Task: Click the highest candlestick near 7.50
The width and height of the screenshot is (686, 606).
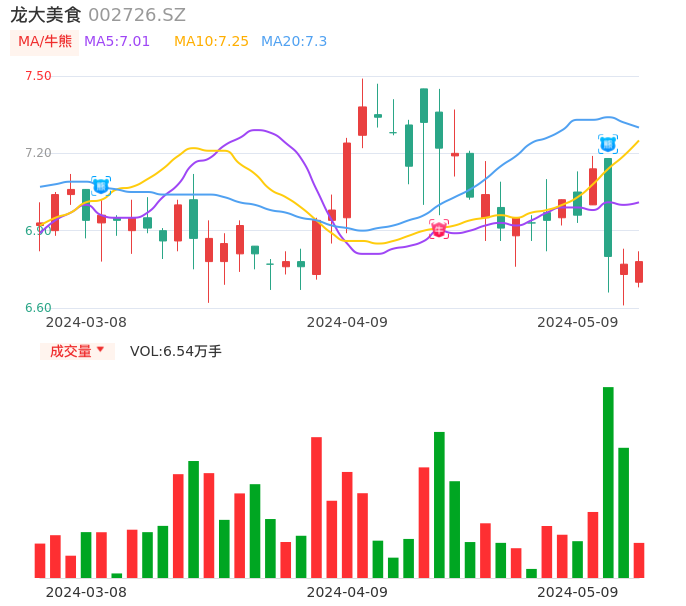Action: pos(362,113)
